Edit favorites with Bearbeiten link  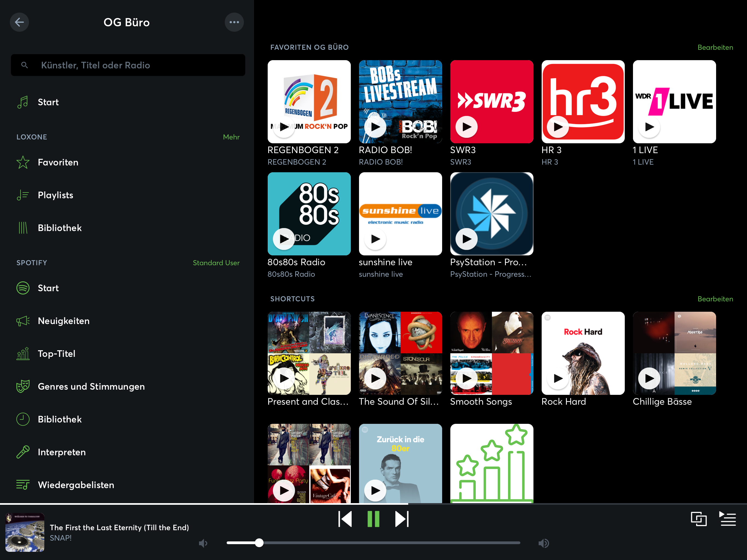715,47
